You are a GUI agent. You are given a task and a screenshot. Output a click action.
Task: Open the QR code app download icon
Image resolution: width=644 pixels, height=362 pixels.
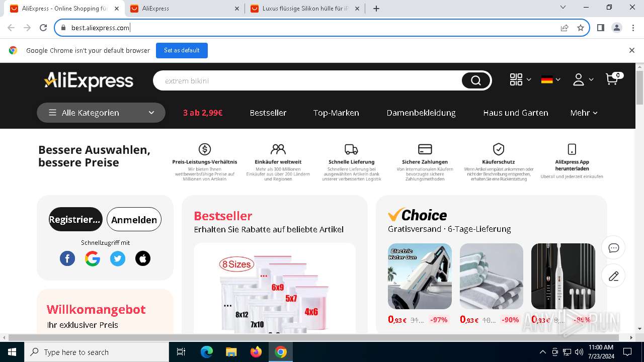(516, 79)
